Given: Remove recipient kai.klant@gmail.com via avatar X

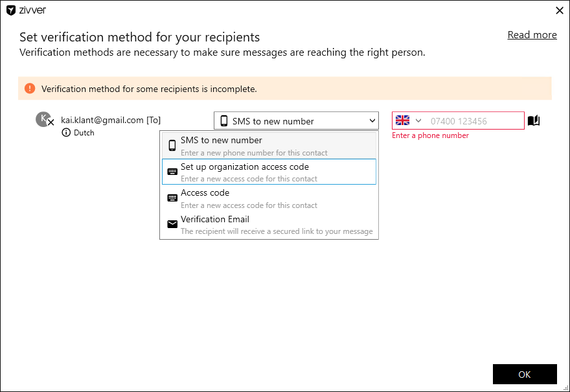Looking at the screenshot, I should point(51,122).
